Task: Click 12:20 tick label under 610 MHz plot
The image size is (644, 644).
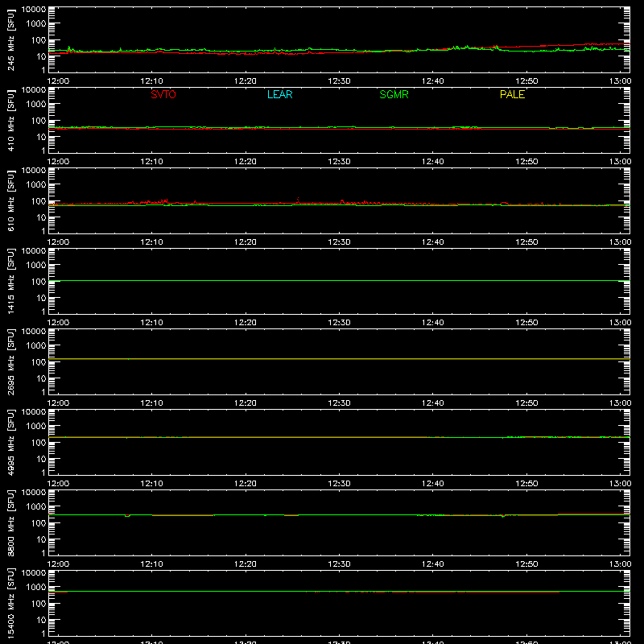Action: (x=246, y=242)
